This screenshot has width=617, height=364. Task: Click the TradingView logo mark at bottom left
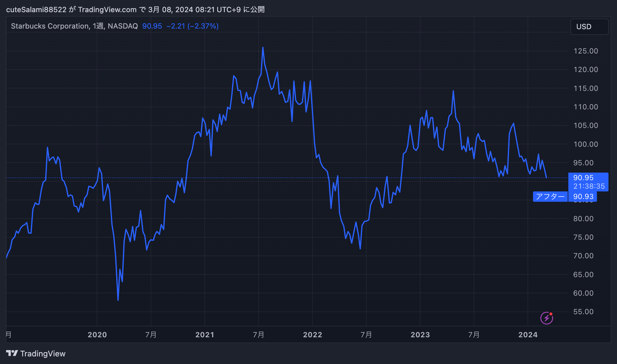(12, 353)
